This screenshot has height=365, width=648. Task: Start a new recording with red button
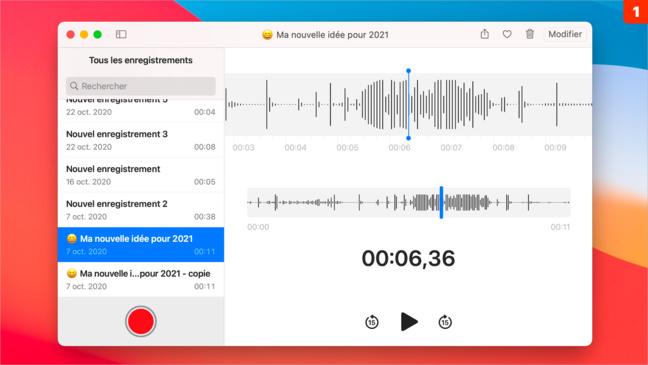click(141, 321)
